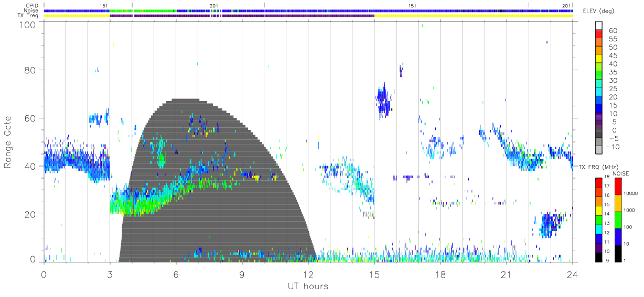Image resolution: width=644 pixels, height=297 pixels.
Task: Click UT hours tick label 12
Action: pyautogui.click(x=308, y=274)
